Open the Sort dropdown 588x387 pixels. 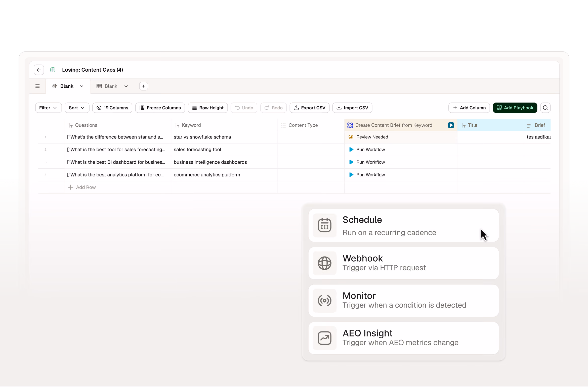point(77,108)
